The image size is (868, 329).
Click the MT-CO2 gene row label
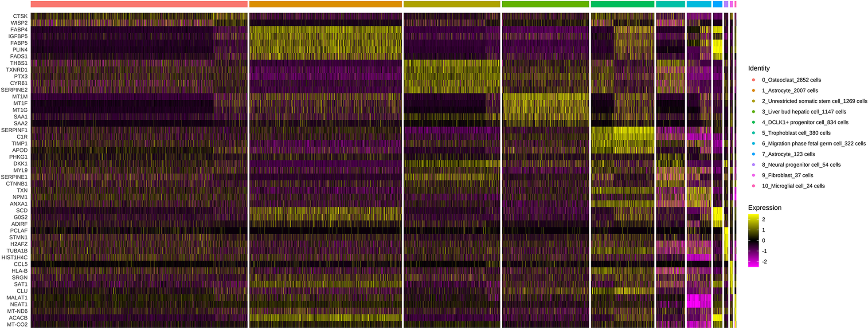[17, 325]
